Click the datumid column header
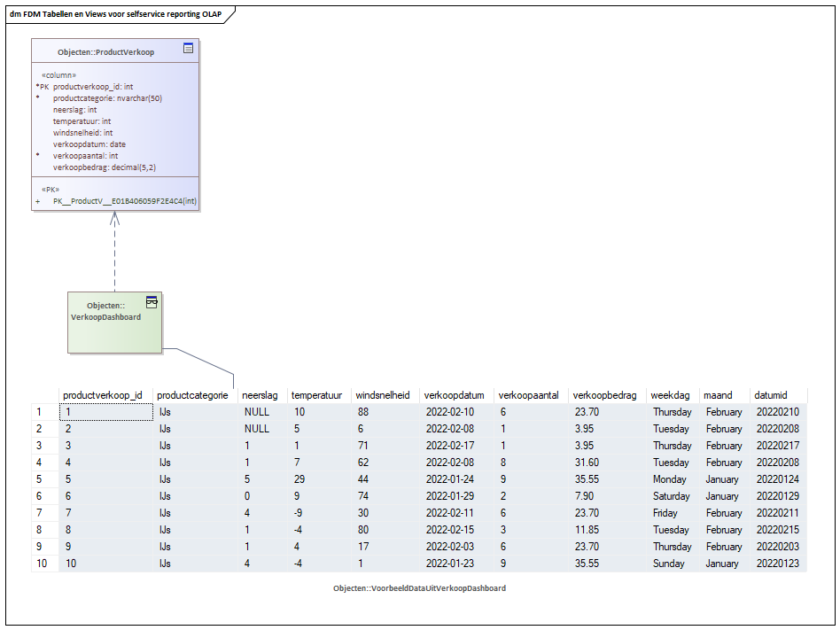This screenshot has height=630, width=840. [x=771, y=395]
